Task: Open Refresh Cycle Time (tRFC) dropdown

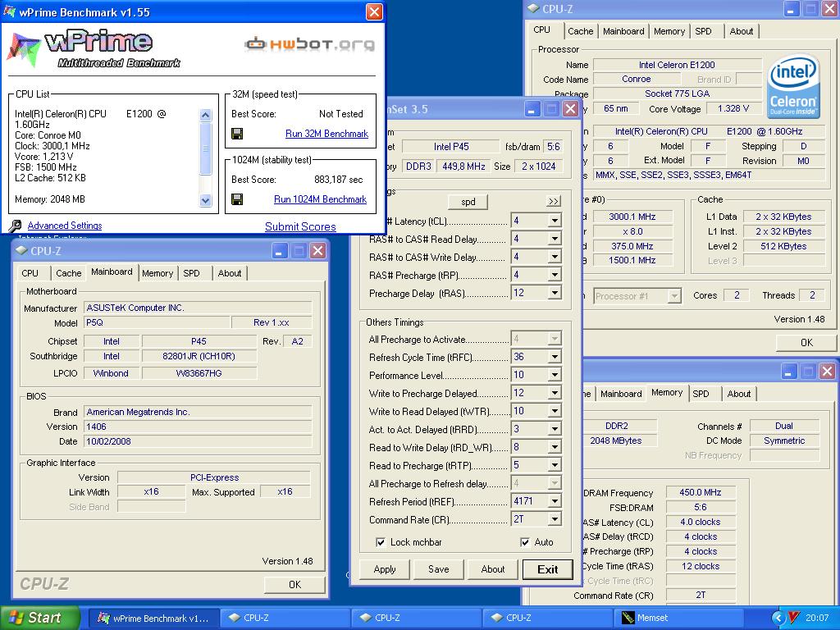Action: point(555,357)
